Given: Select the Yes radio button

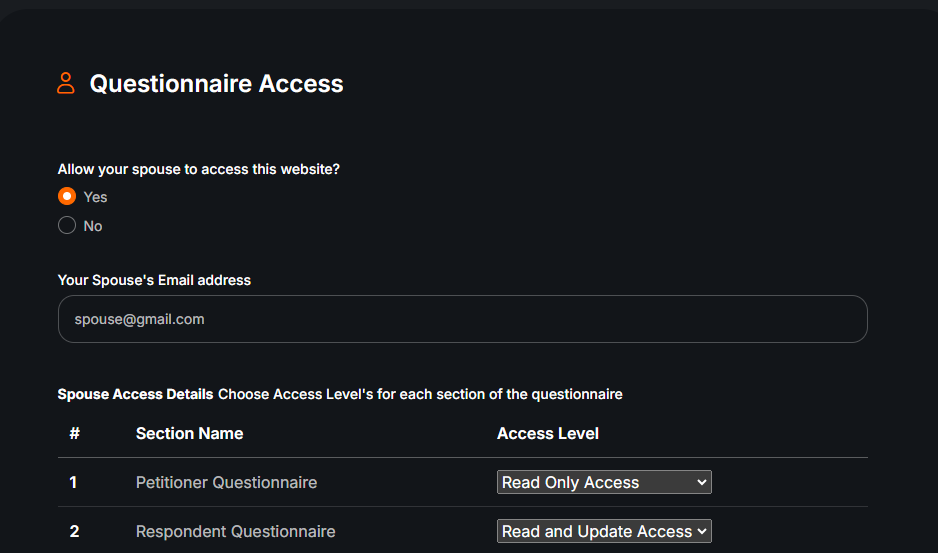Looking at the screenshot, I should [x=67, y=196].
